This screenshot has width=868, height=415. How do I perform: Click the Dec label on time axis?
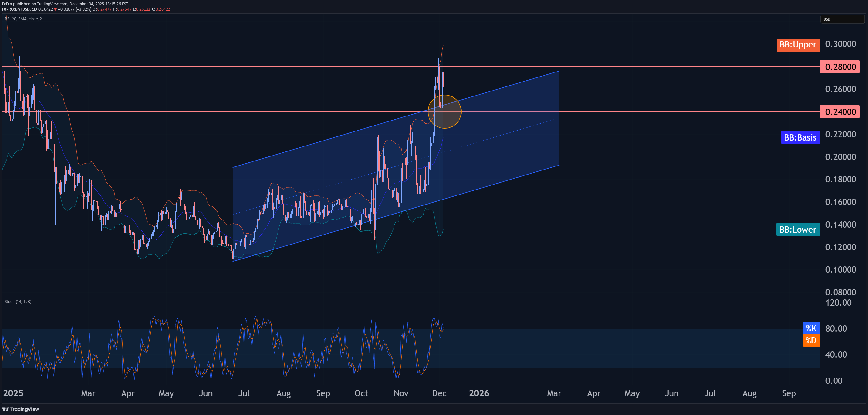tap(439, 393)
